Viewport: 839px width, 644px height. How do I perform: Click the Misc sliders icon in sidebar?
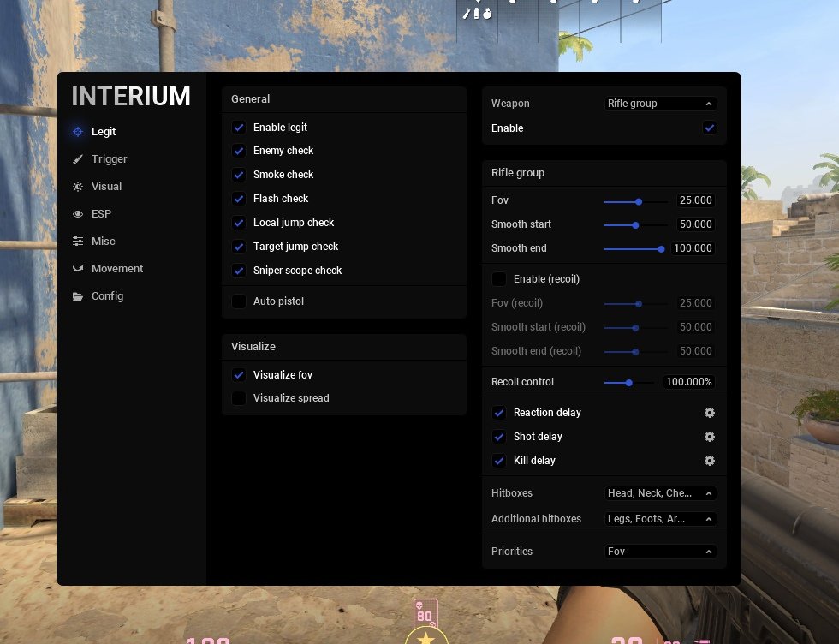pyautogui.click(x=78, y=241)
